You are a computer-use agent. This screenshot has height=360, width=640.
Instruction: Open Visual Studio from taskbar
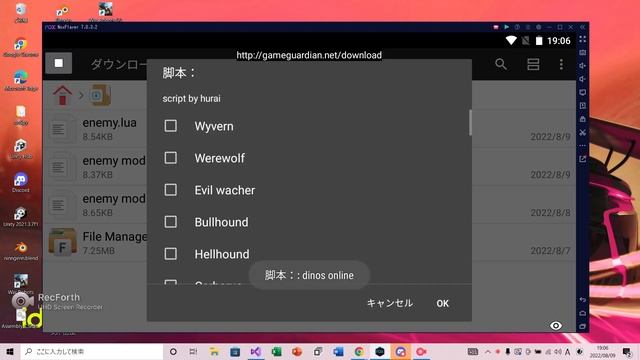(256, 351)
